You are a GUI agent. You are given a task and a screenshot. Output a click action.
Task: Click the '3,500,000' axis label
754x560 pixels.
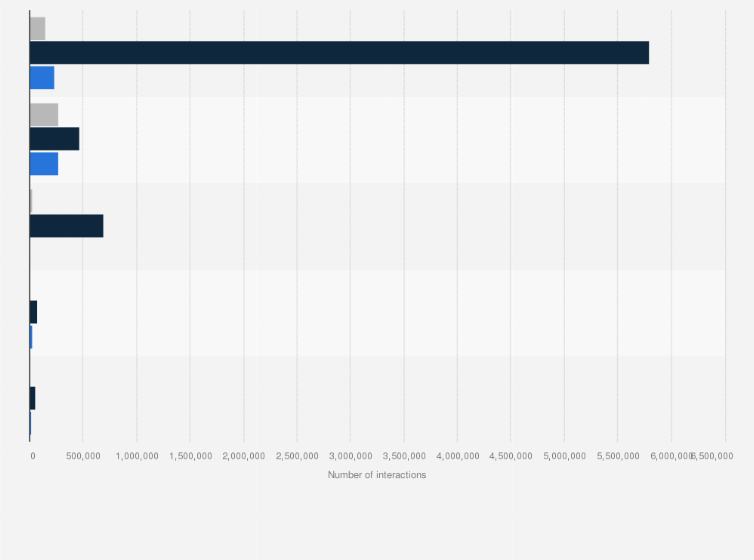coord(404,456)
